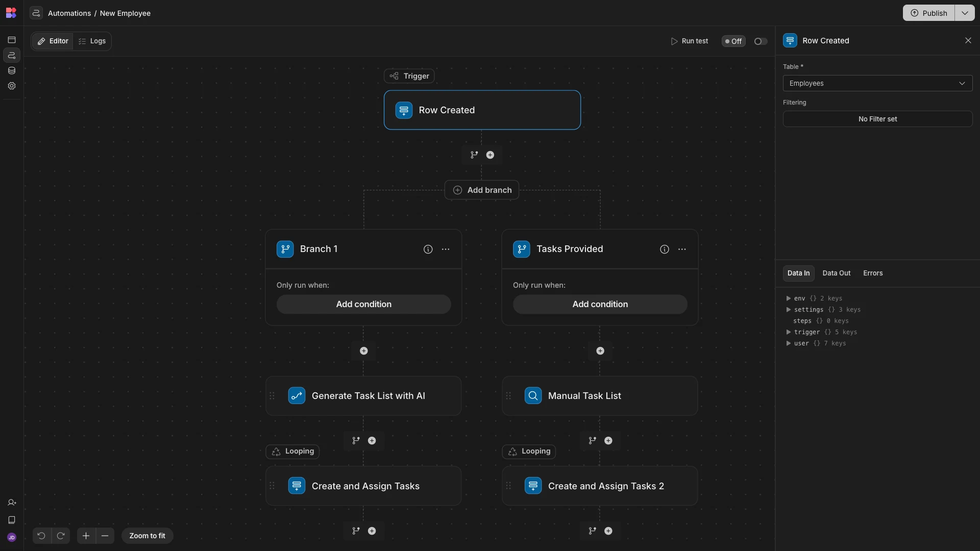Open Tasks Provided info icon
This screenshot has width=980, height=551.
(x=664, y=249)
